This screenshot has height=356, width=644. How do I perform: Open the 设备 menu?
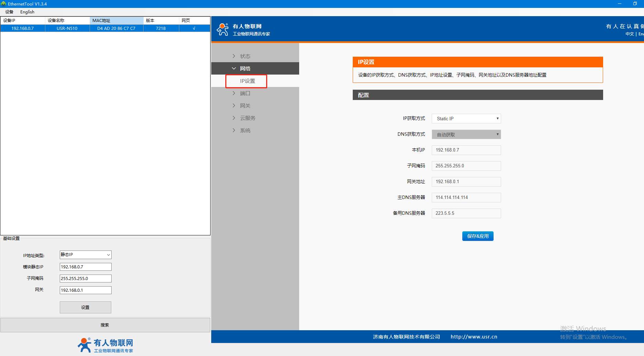[9, 12]
